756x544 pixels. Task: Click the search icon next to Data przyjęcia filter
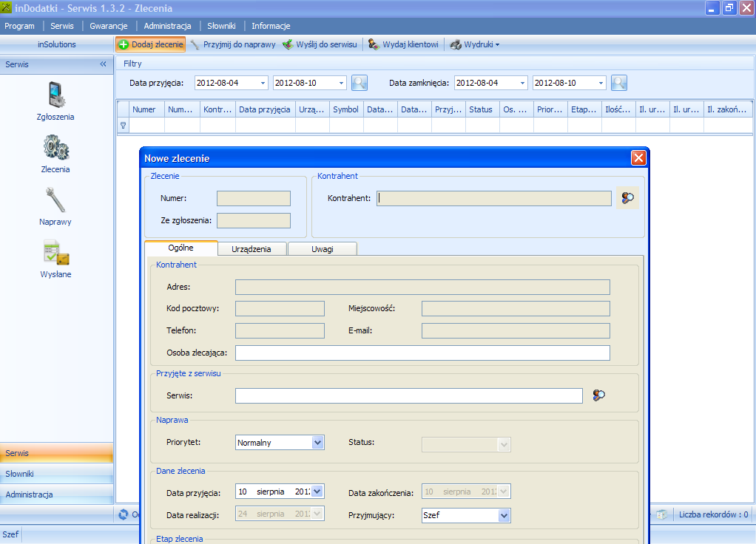[360, 83]
